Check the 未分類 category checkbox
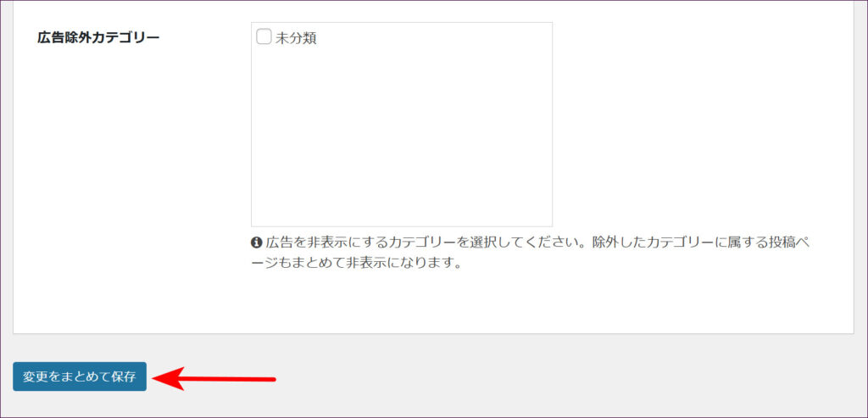 click(x=264, y=37)
